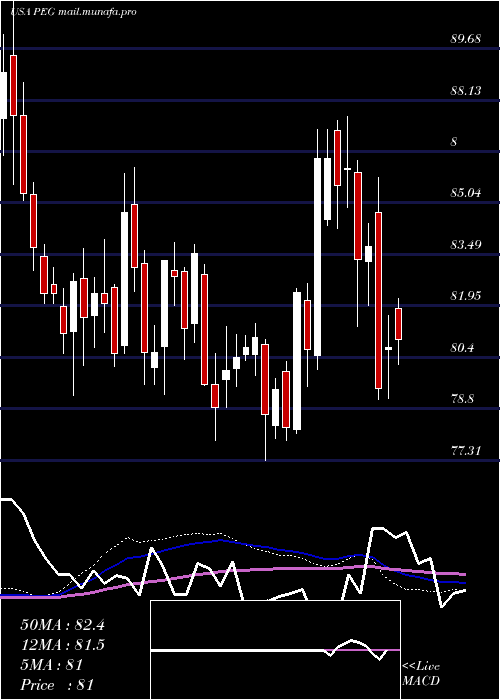The width and height of the screenshot is (500, 700).
Task: Click the 77.31 price level label
Action: coord(465,451)
